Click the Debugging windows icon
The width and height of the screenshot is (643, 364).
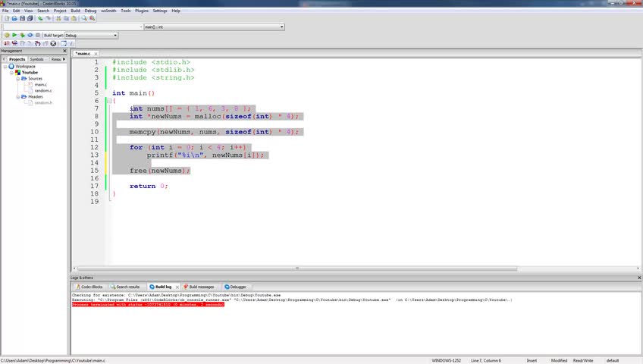(64, 43)
